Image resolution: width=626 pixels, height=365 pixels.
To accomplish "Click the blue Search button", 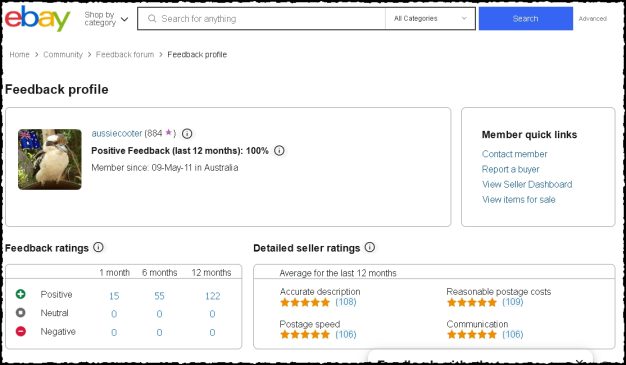I will tap(525, 18).
